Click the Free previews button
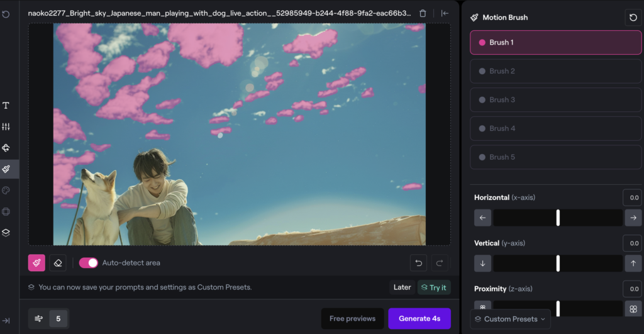The image size is (644, 334). pos(352,319)
